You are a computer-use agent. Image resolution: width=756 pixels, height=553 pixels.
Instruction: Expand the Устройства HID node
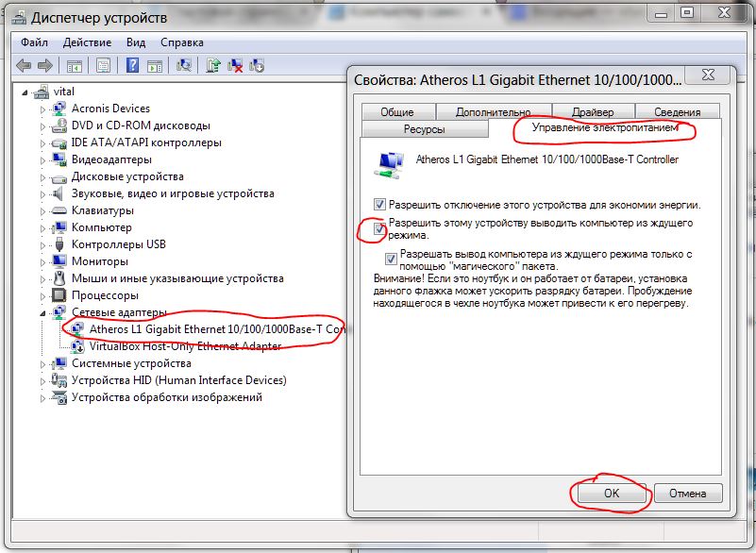(x=42, y=381)
